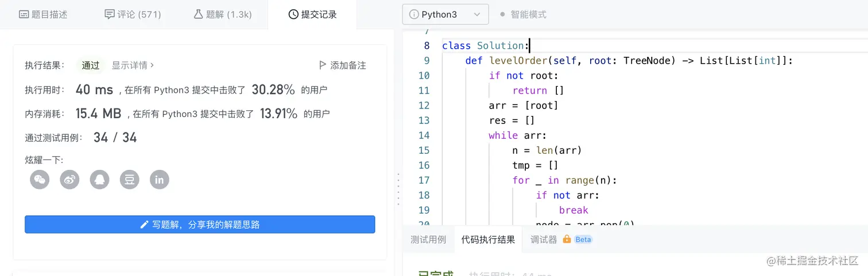Screen dimensions: 868x276
Task: Click the flag icon beside 添加备注
Action: point(323,65)
